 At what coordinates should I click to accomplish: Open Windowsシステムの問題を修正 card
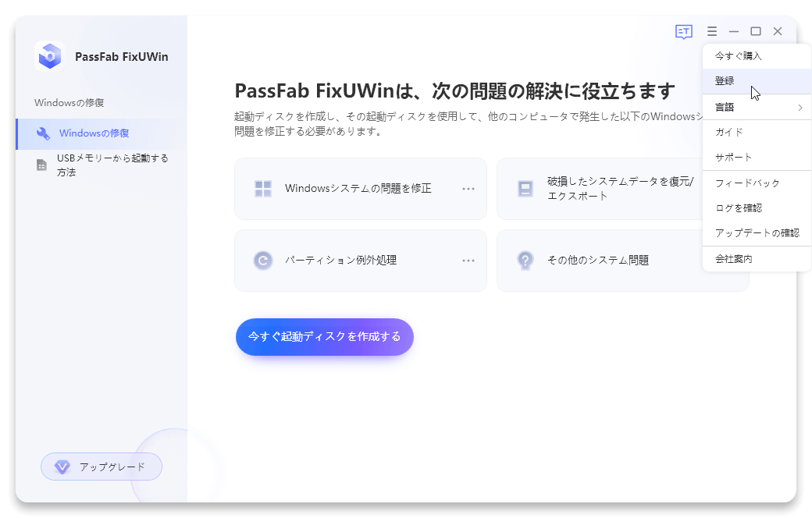pos(361,189)
